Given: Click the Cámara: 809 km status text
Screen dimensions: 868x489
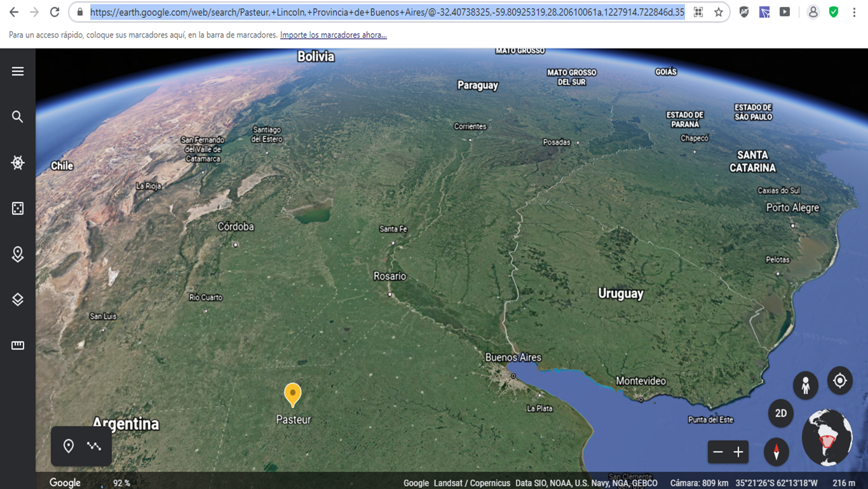Looking at the screenshot, I should tap(699, 483).
